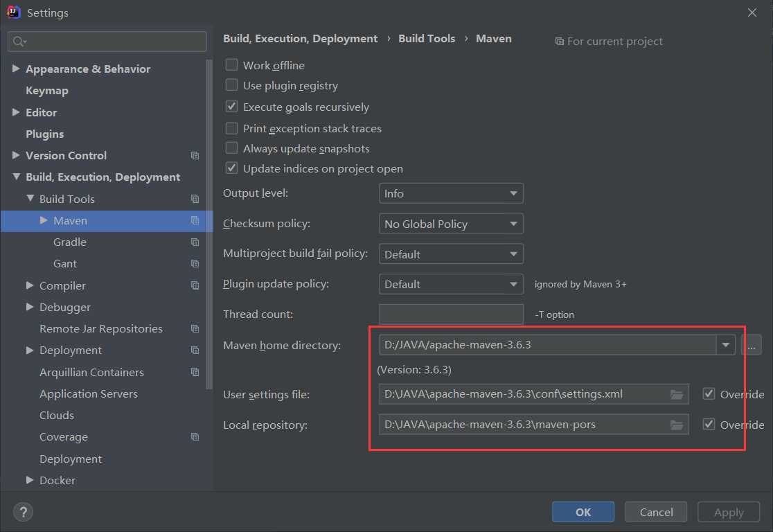
Task: Click the search magnifier icon in settings search
Action: click(x=19, y=42)
